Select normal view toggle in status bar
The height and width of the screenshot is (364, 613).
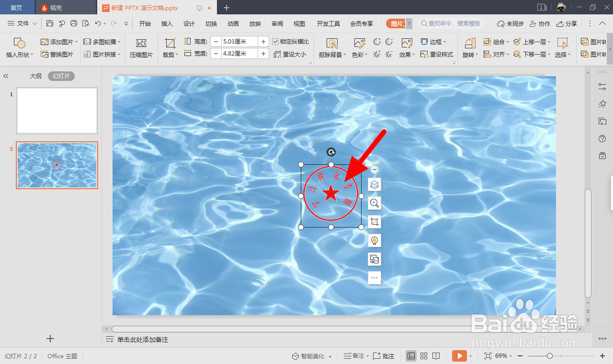(x=411, y=356)
